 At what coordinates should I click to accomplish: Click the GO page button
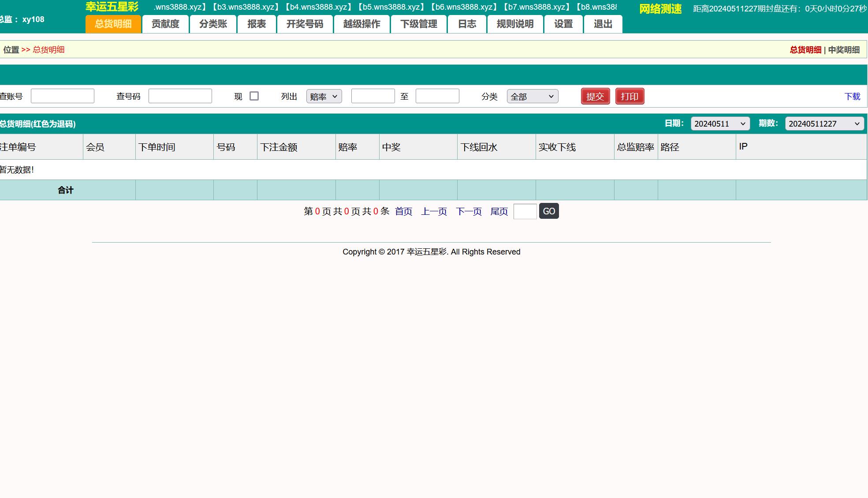pyautogui.click(x=549, y=211)
